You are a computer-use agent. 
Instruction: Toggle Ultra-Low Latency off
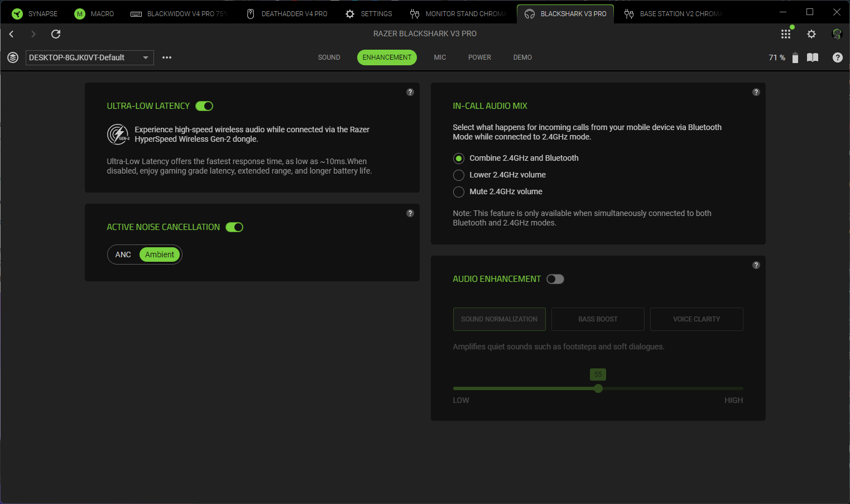[x=204, y=106]
